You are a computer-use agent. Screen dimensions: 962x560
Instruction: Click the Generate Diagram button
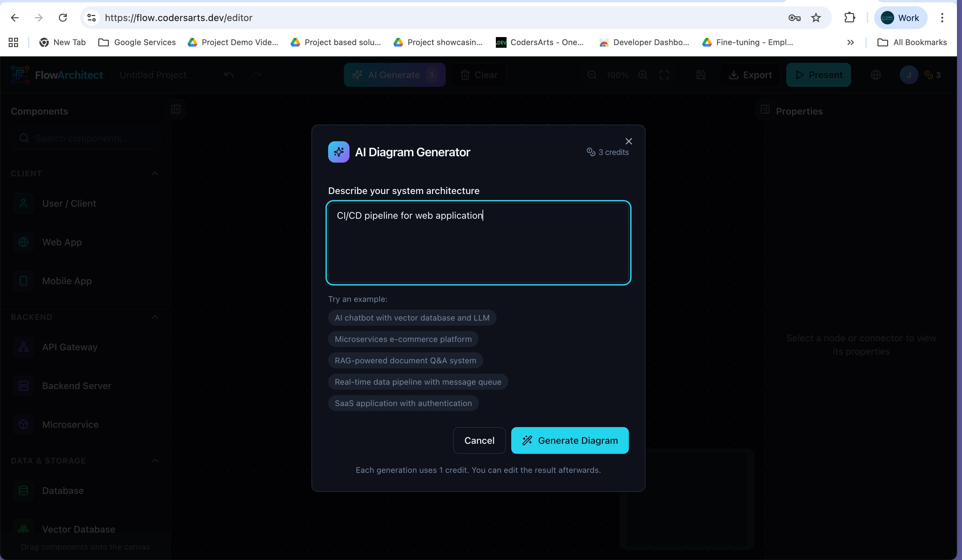point(570,440)
